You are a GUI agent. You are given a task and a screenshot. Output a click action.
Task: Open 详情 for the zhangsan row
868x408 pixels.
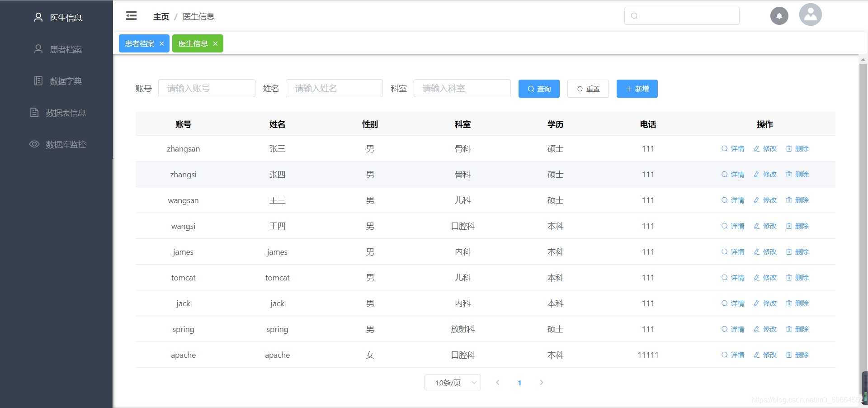[x=732, y=148]
